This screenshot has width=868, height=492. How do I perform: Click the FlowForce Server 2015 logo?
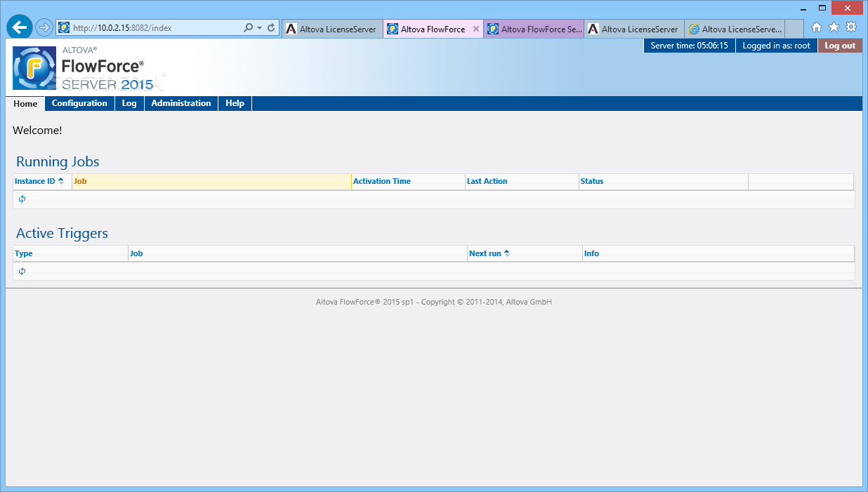tap(83, 67)
